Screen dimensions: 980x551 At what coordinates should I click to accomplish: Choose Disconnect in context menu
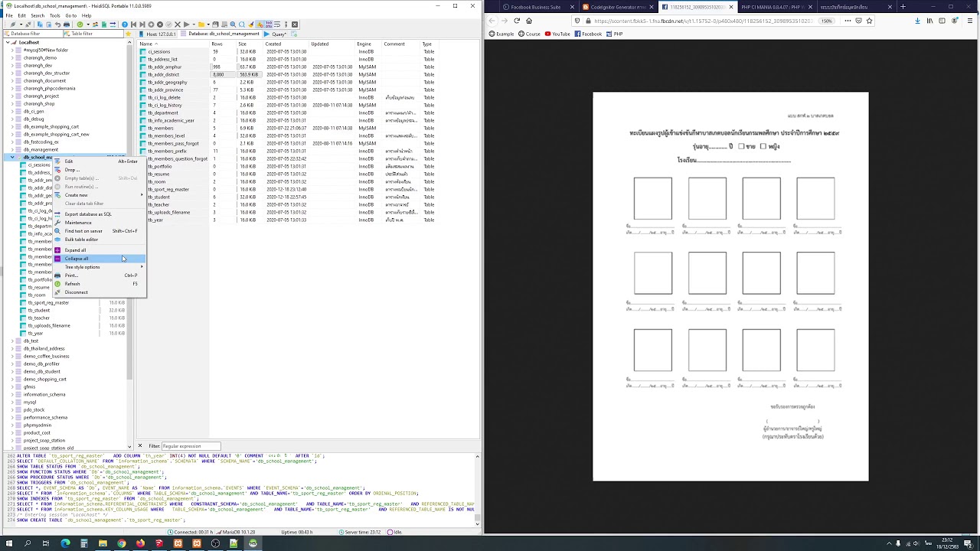[98, 292]
